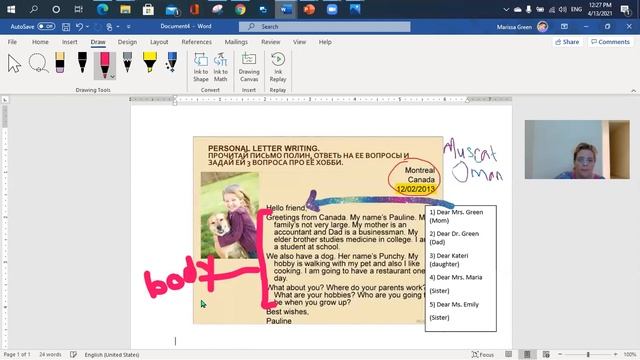The image size is (640, 360).
Task: Open the View tab
Action: [299, 42]
